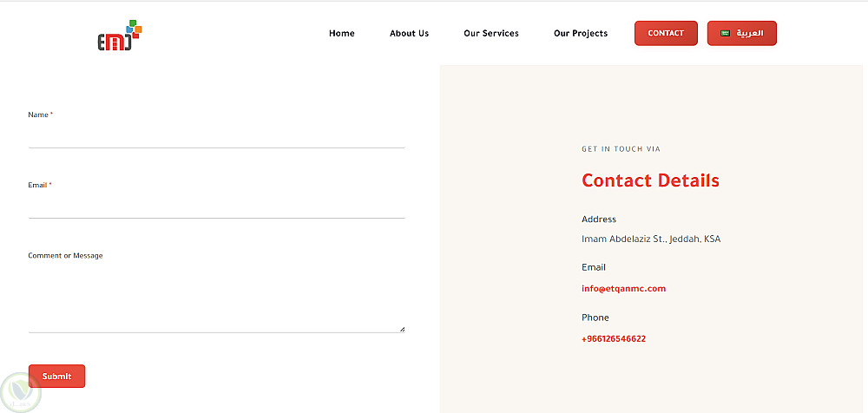Open the Our Projects page
868x413 pixels.
point(580,34)
